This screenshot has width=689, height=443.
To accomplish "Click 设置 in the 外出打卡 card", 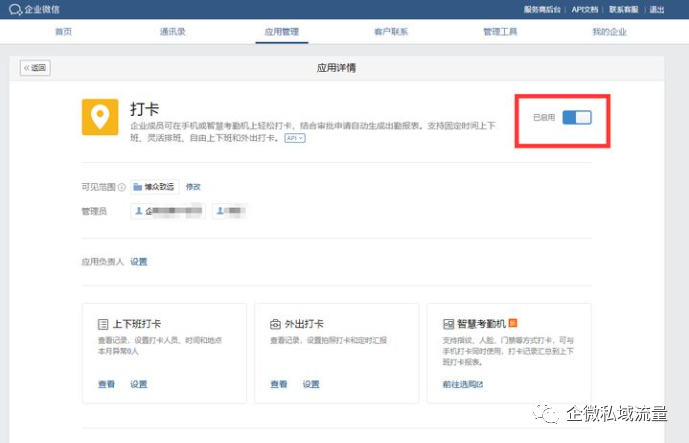I will coord(311,384).
